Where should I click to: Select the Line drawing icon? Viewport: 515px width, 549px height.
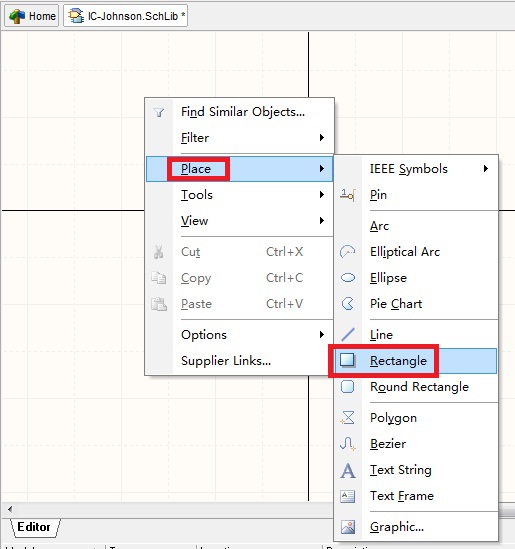click(x=348, y=335)
